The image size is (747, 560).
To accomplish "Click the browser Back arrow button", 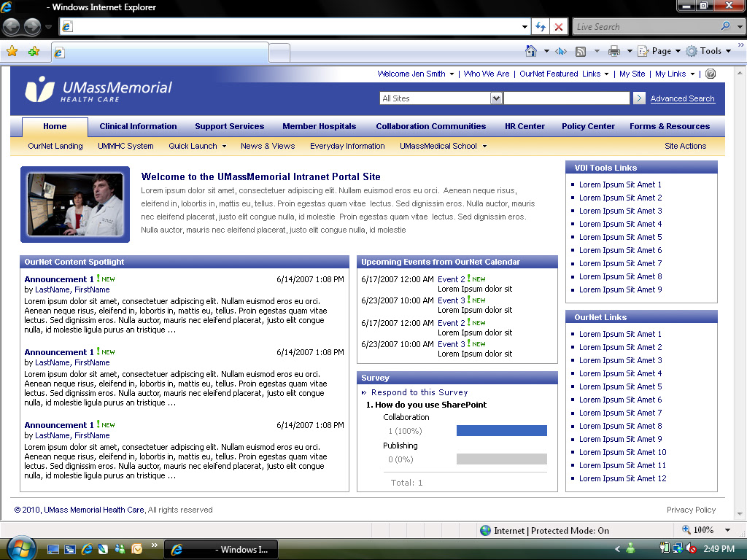I will pyautogui.click(x=12, y=27).
